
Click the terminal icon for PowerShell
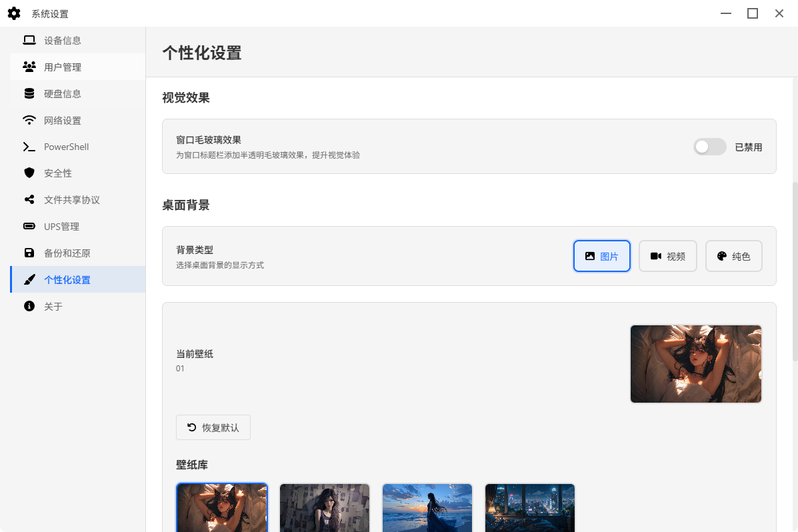coord(29,147)
